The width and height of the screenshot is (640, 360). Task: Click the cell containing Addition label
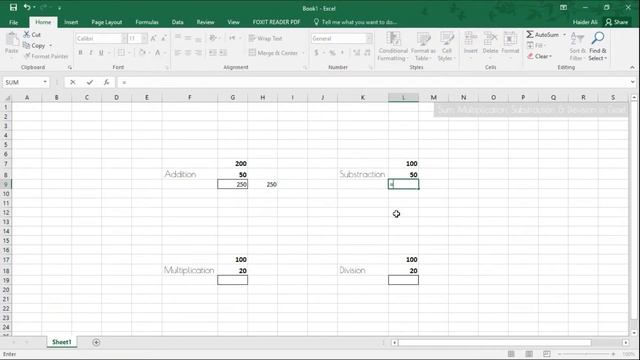point(189,174)
